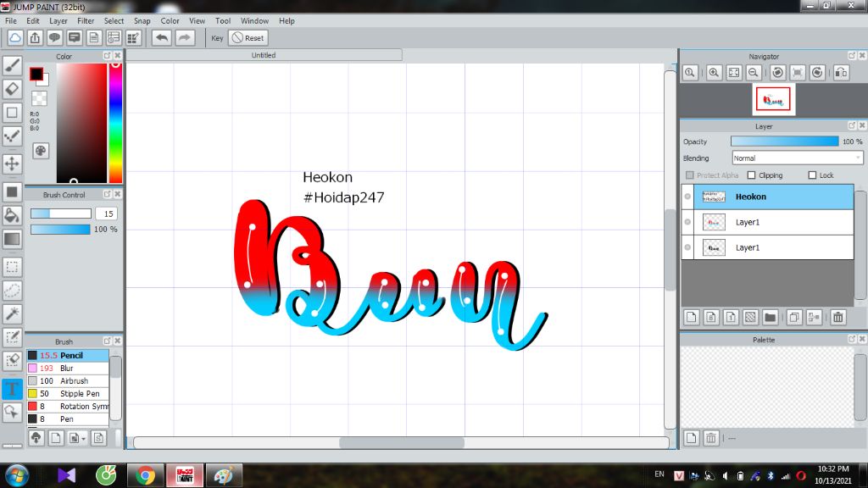The width and height of the screenshot is (868, 488).
Task: Click the hue rainbow strip
Action: 115,123
